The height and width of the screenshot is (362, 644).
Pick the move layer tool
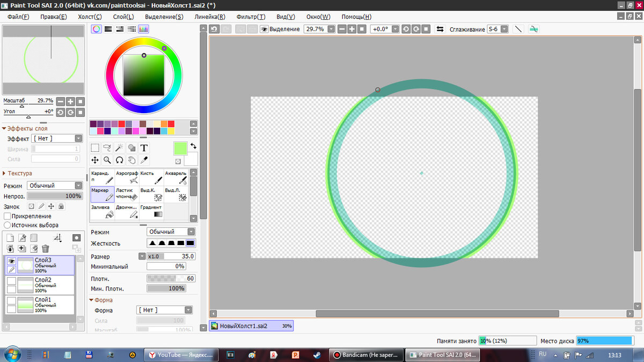click(95, 160)
